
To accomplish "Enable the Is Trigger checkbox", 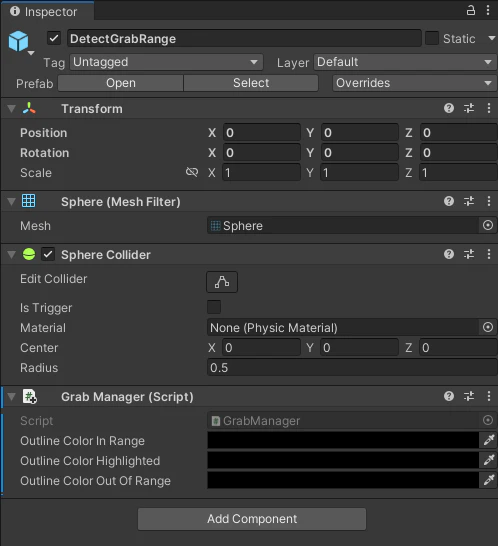I will pyautogui.click(x=214, y=307).
